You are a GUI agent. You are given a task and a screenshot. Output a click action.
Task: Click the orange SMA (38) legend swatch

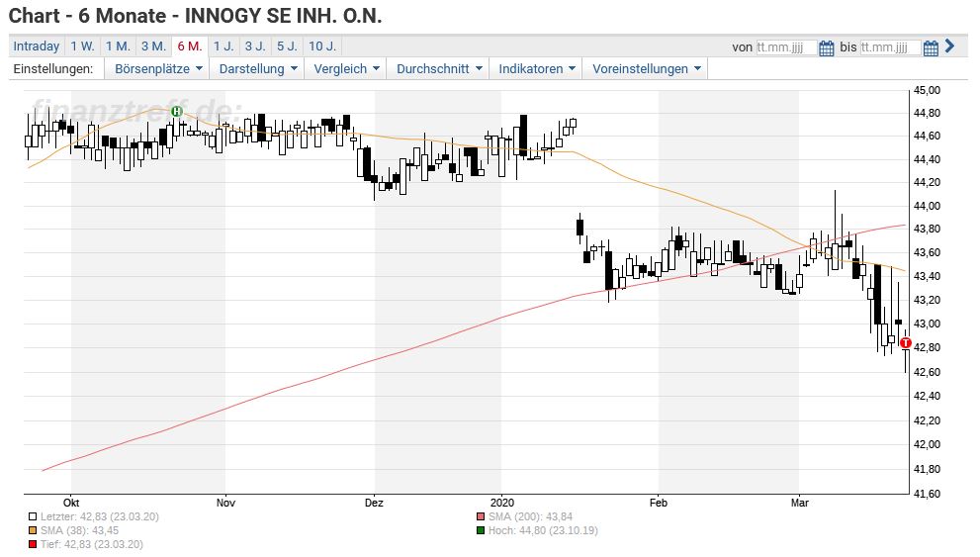pos(33,530)
